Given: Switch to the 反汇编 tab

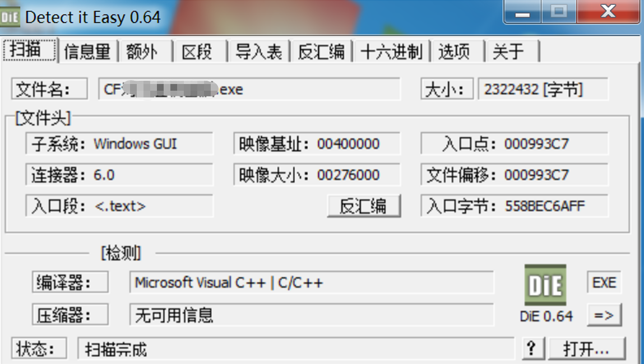Looking at the screenshot, I should tap(321, 52).
